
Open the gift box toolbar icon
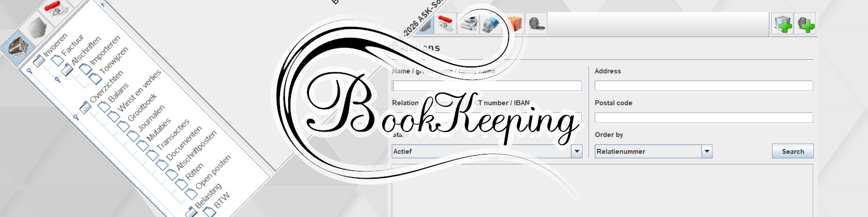tap(514, 24)
